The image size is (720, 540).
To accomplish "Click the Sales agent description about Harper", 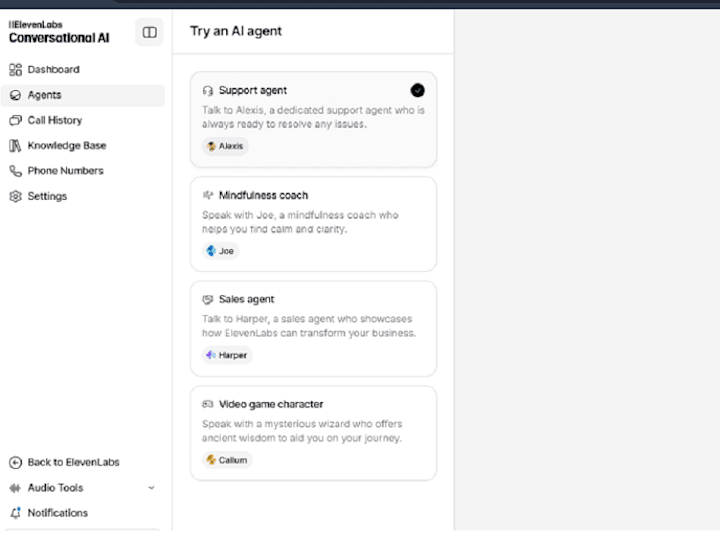I will click(x=309, y=326).
